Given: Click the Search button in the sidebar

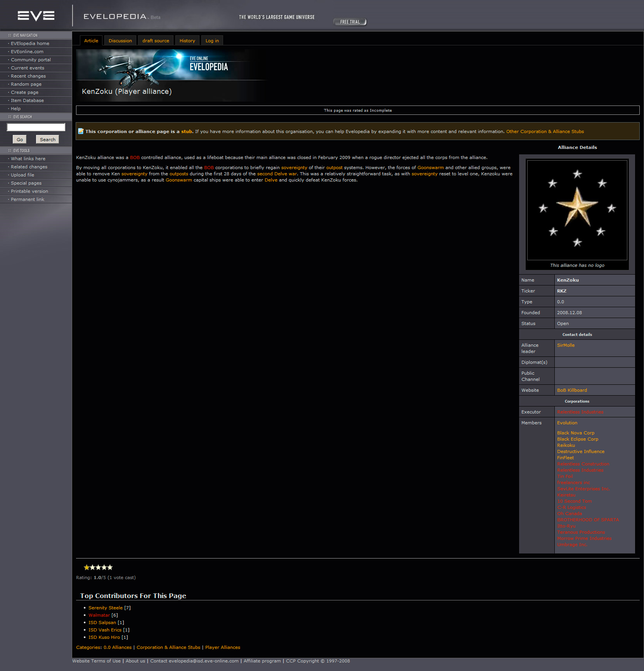Looking at the screenshot, I should [47, 140].
